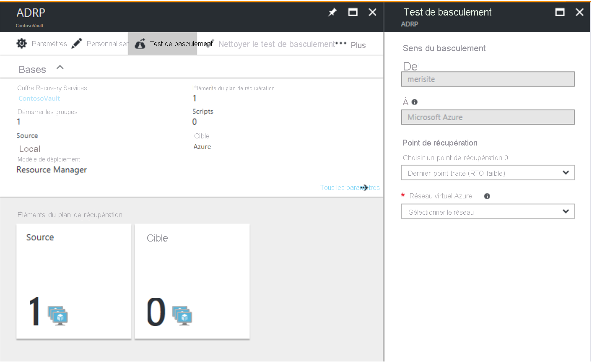592x364 pixels.
Task: Click the ADRP blade title
Action: (x=31, y=13)
